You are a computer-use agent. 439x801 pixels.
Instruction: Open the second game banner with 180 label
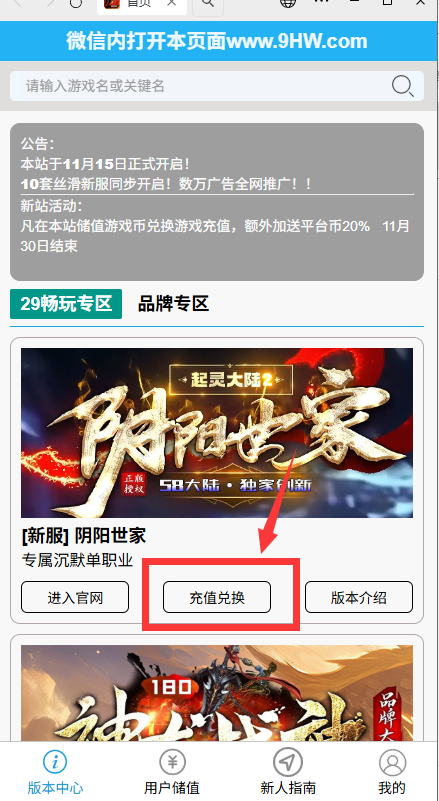point(217,693)
